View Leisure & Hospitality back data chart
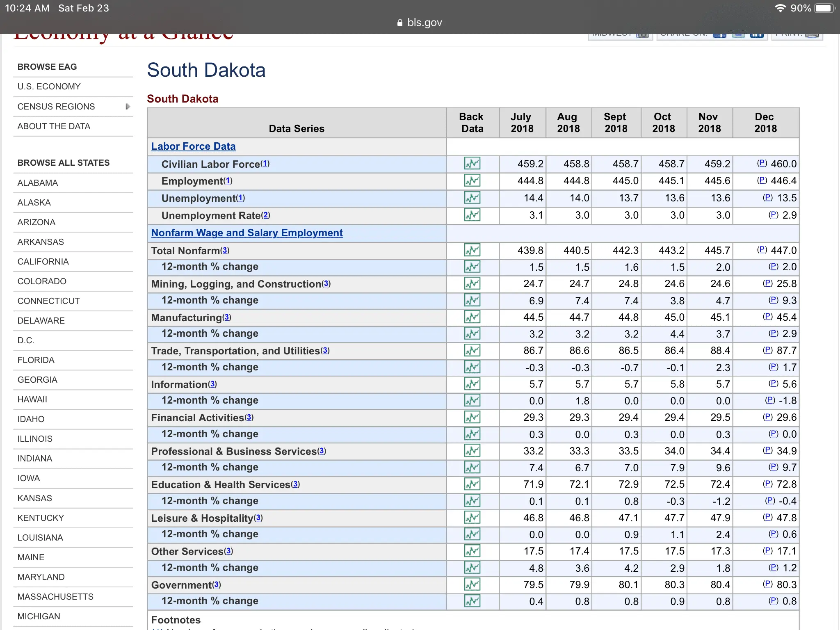This screenshot has height=630, width=840. (x=472, y=518)
